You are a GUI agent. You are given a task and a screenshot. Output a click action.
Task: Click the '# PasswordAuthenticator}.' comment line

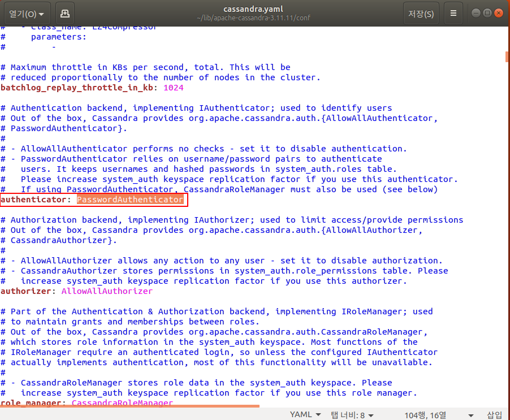(x=64, y=128)
